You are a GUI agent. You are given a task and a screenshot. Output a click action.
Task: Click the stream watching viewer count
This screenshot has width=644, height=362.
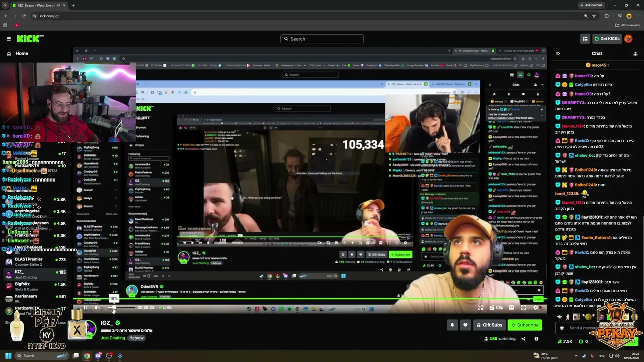500,339
